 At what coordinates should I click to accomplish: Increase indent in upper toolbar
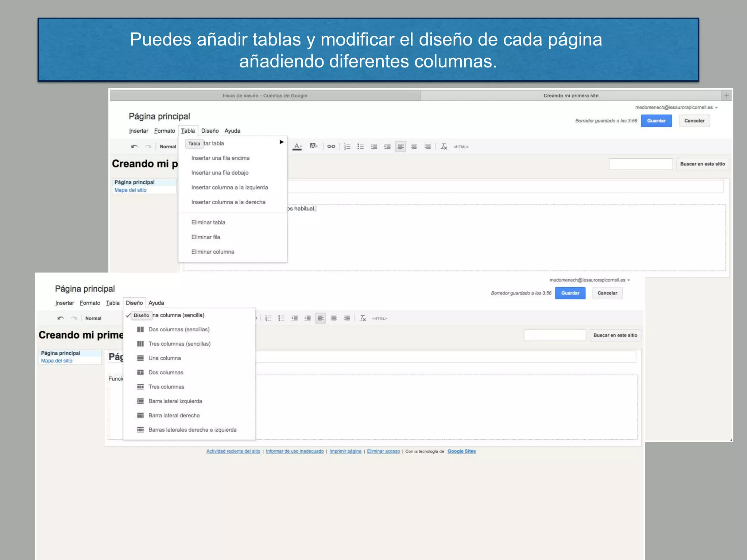pyautogui.click(x=387, y=147)
